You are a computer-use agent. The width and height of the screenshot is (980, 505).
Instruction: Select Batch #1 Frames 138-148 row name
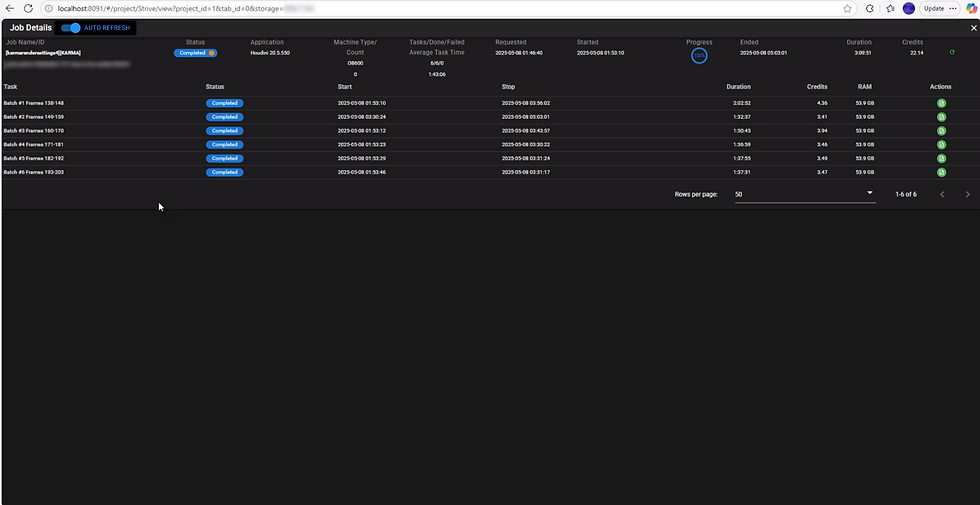34,103
